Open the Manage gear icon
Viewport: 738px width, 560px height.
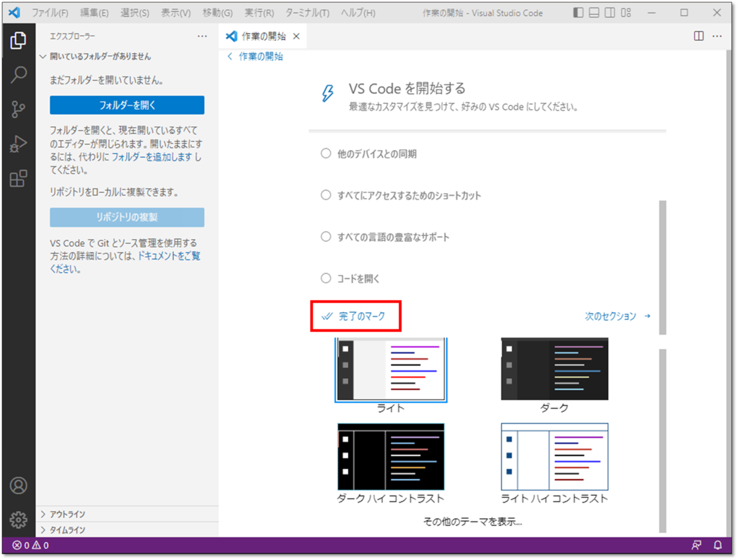18,519
